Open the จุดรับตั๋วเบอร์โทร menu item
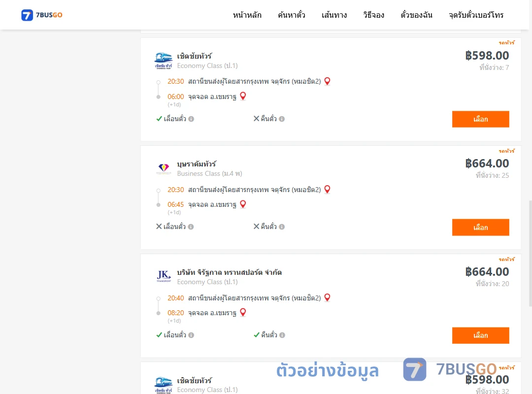Screen dimensions: 532x394 (x=476, y=15)
